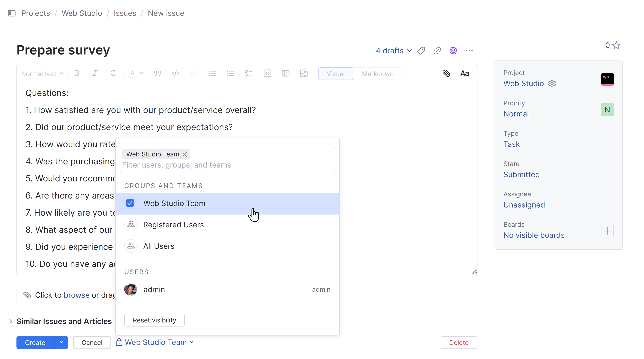The height and width of the screenshot is (359, 644).
Task: Toggle the sidebar panel icon near Projects
Action: point(12,13)
